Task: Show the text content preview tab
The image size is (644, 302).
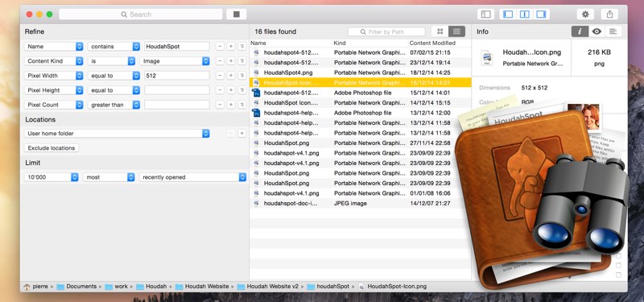Action: click(613, 31)
